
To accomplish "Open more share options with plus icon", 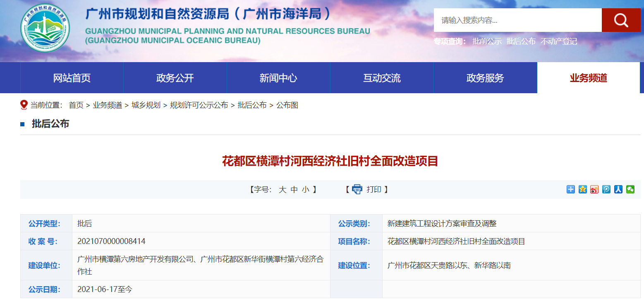I will pos(571,189).
